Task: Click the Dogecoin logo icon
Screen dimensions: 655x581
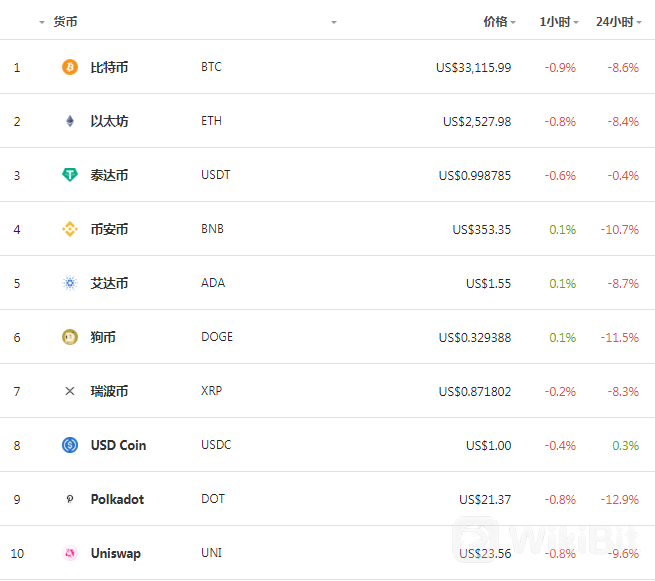Action: [70, 337]
